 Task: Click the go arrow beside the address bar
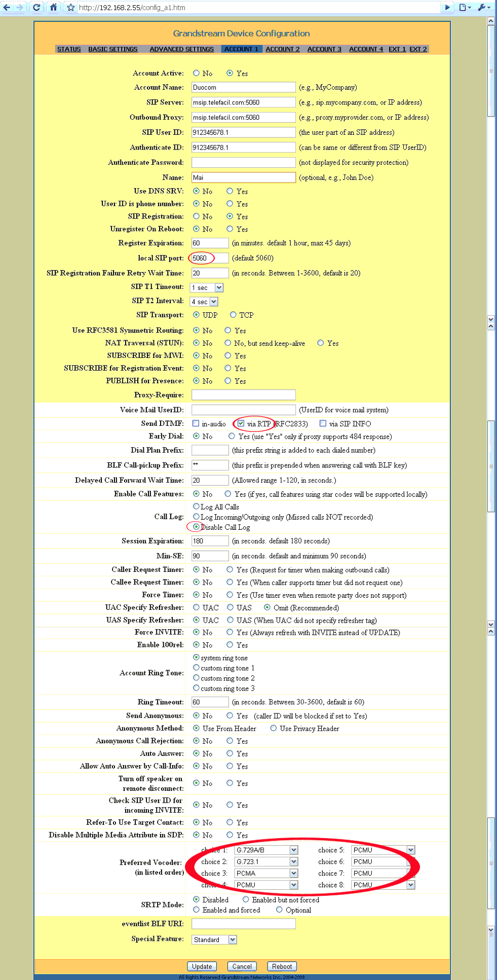[x=447, y=7]
